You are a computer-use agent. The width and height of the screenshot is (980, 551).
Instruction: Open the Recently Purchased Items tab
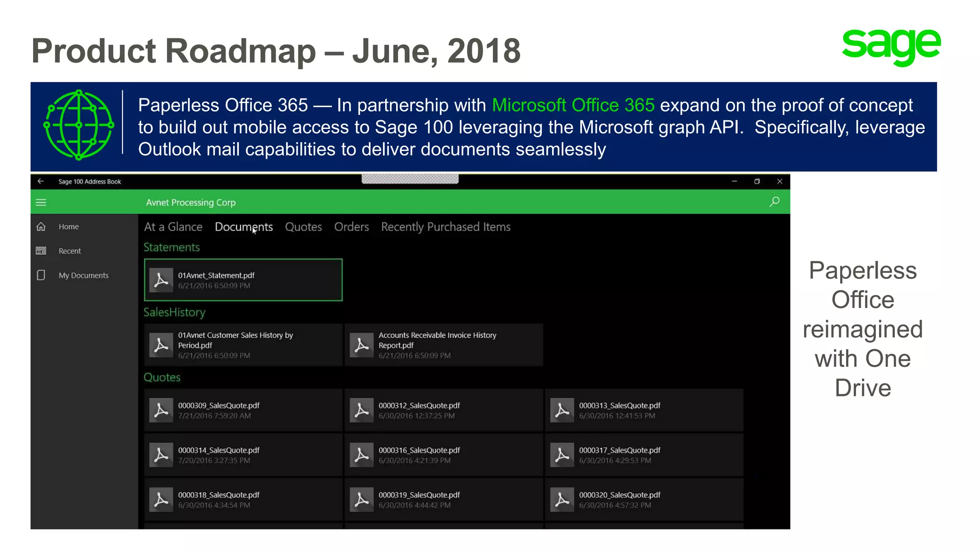445,227
